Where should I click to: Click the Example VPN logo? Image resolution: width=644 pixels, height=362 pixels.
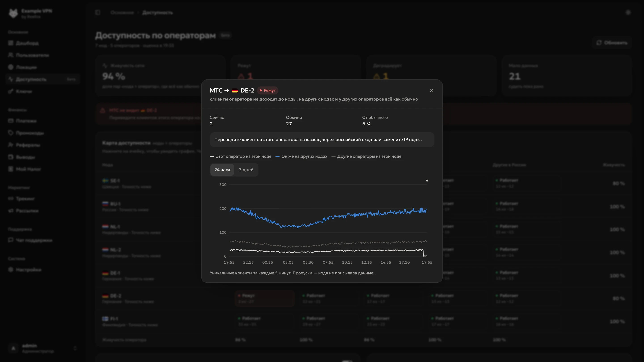tap(13, 13)
